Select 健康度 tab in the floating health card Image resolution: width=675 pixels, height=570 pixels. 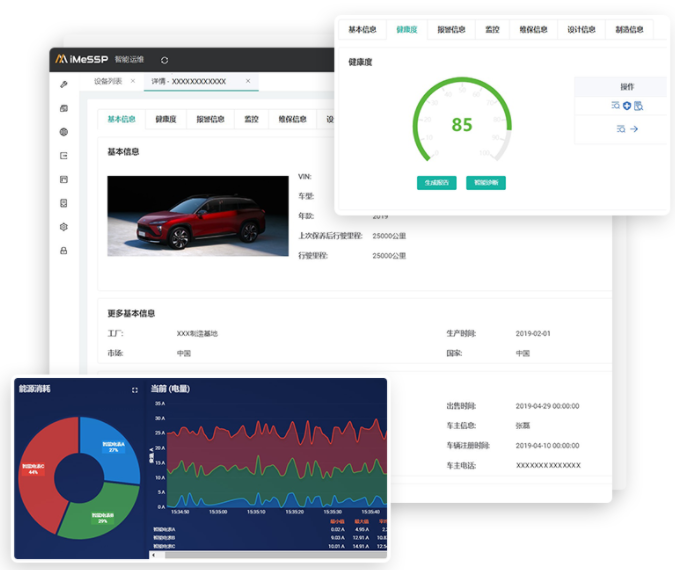[407, 30]
